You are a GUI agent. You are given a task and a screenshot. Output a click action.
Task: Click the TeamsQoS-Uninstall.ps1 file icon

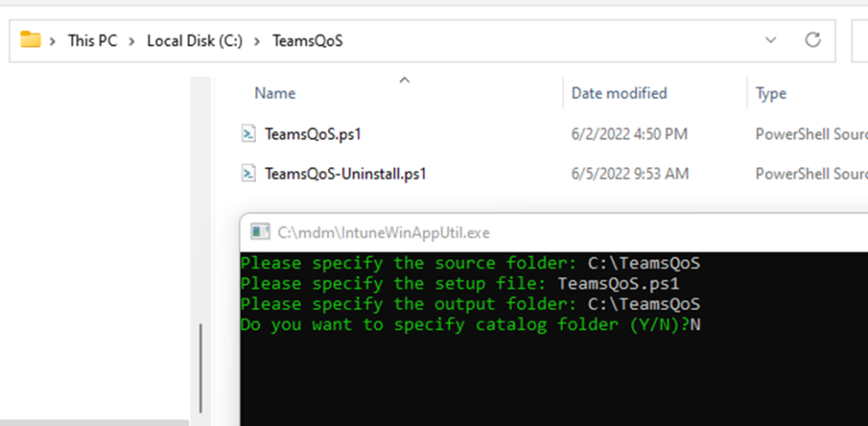click(248, 174)
